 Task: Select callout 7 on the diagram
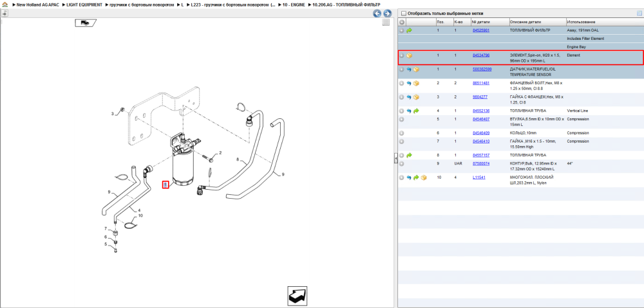[x=106, y=228]
